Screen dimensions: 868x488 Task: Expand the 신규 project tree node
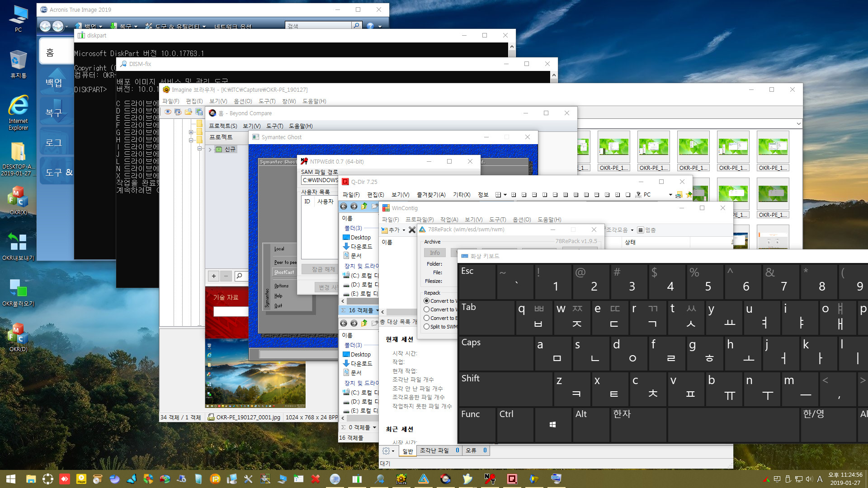coord(210,150)
